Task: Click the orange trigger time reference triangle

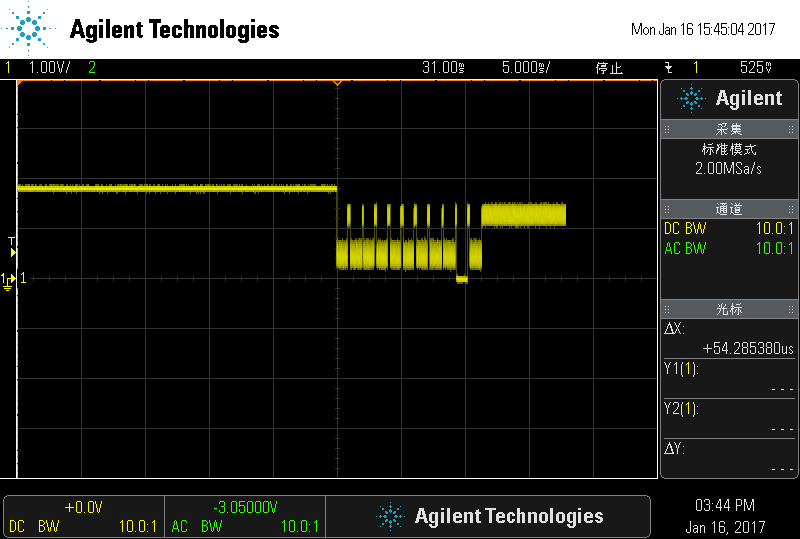Action: tap(337, 83)
